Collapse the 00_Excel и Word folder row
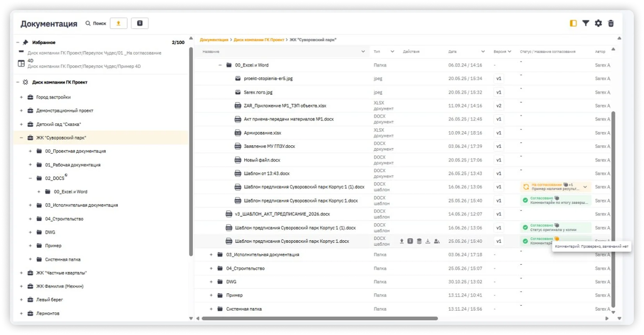The height and width of the screenshot is (335, 644). (220, 65)
